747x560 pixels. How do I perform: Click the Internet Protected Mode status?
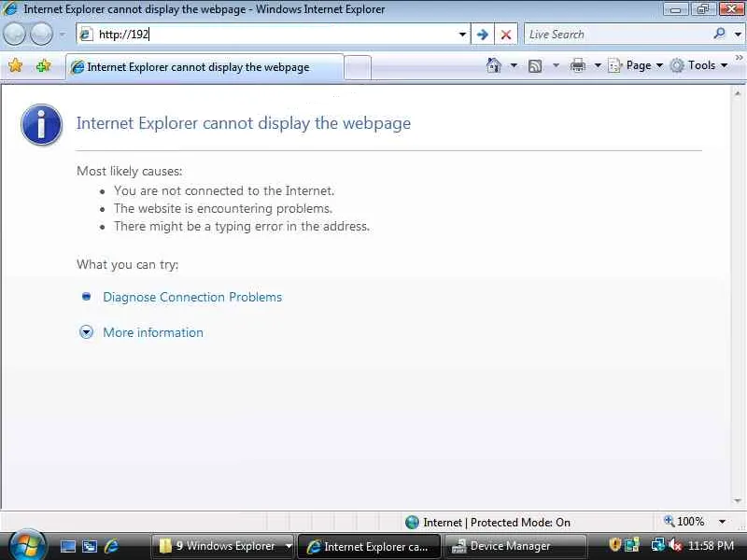[487, 523]
